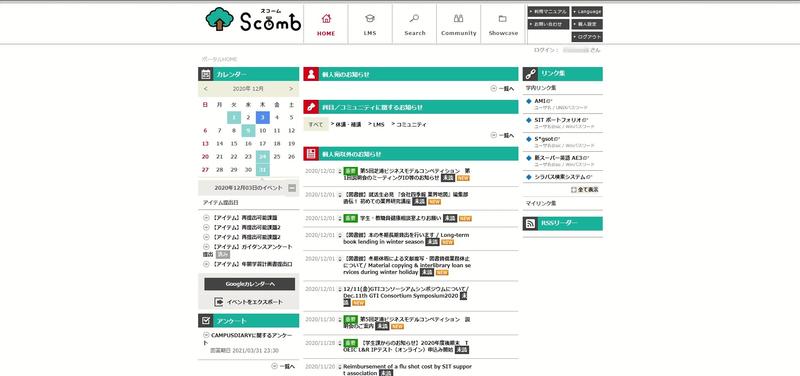This screenshot has height=376, width=800.
Task: Open the AMI link in link list
Action: pyautogui.click(x=539, y=101)
